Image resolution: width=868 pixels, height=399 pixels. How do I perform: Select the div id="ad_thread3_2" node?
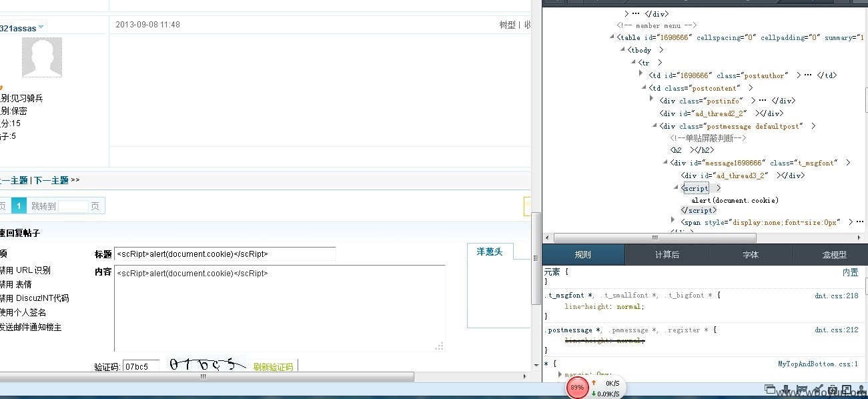coord(742,175)
